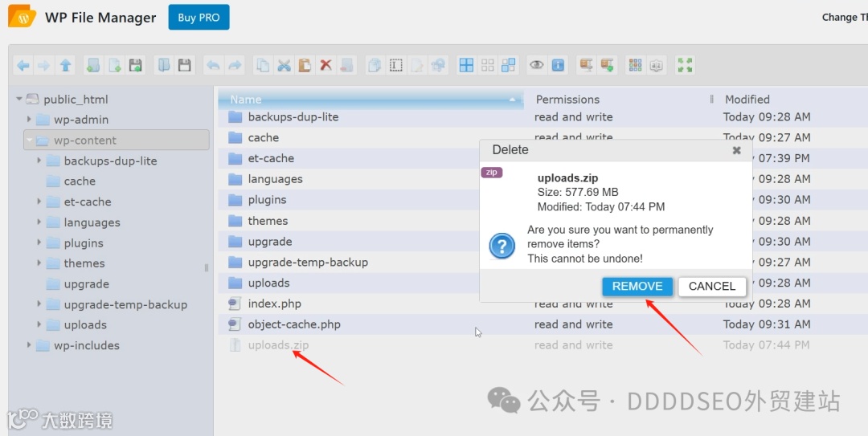Expand plugins arrow in folder tree
868x436 pixels.
pos(39,242)
